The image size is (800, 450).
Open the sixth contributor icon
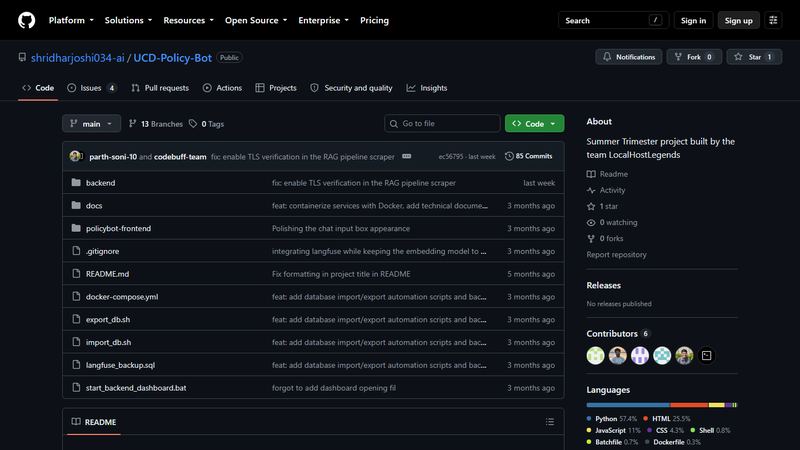tap(707, 355)
